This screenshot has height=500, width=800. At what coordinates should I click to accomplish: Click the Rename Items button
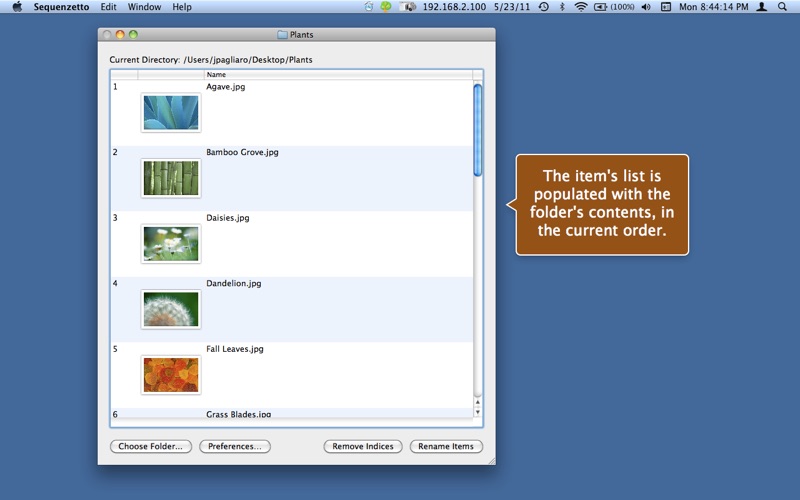pyautogui.click(x=446, y=446)
